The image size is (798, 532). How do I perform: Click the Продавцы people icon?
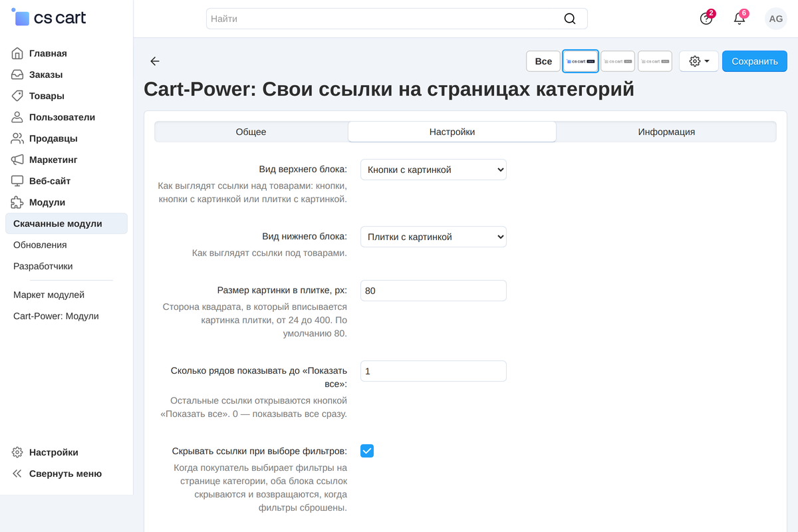coord(17,138)
